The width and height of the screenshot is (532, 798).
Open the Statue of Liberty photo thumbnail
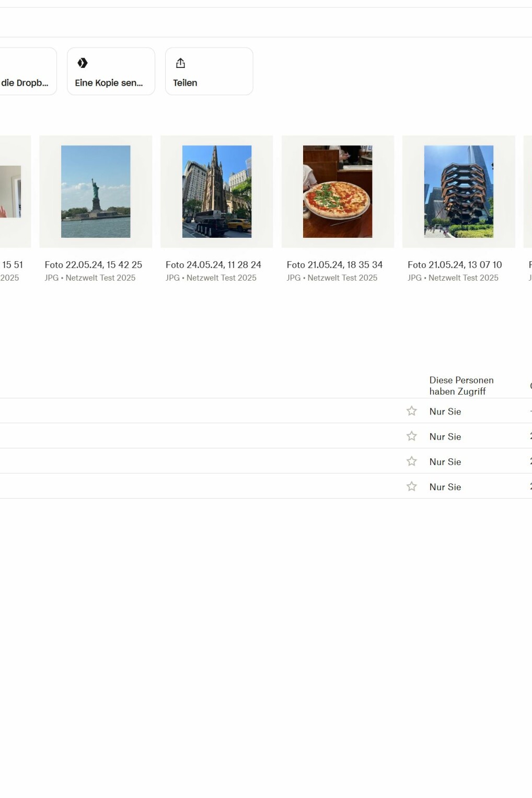(x=96, y=191)
